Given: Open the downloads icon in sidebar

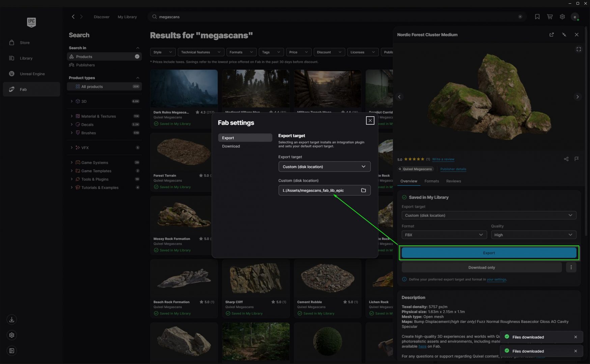Looking at the screenshot, I should coord(12,320).
